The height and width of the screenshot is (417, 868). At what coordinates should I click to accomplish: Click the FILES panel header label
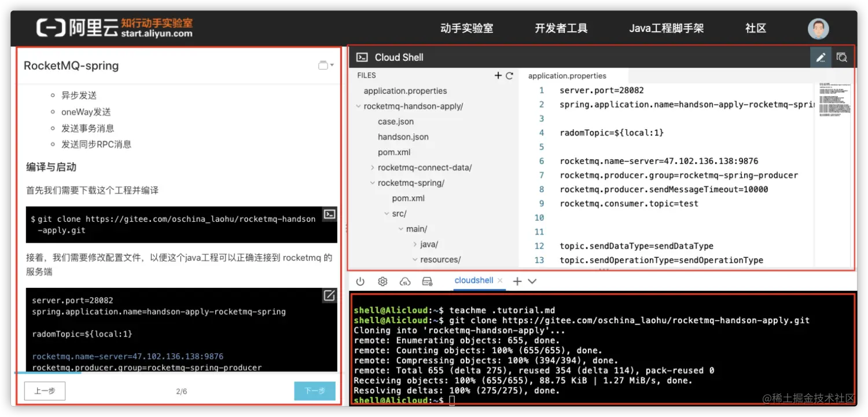[x=366, y=75]
